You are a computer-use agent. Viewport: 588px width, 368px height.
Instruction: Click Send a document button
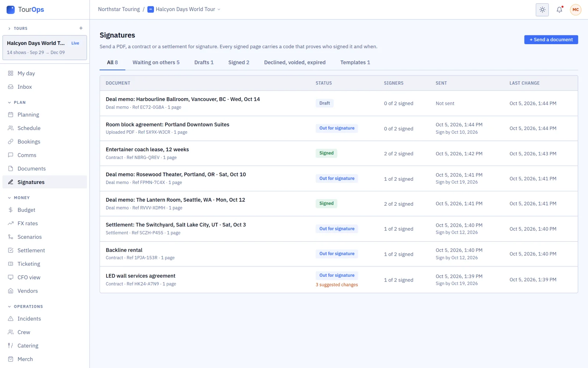tap(551, 40)
